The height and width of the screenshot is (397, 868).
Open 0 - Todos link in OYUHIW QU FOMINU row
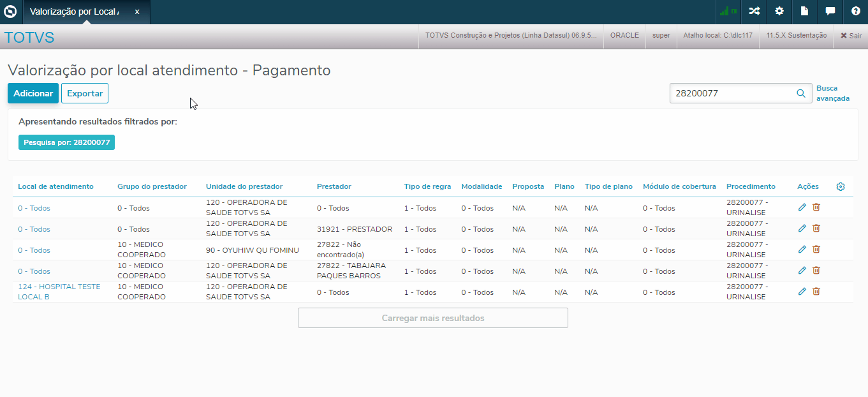click(x=34, y=250)
